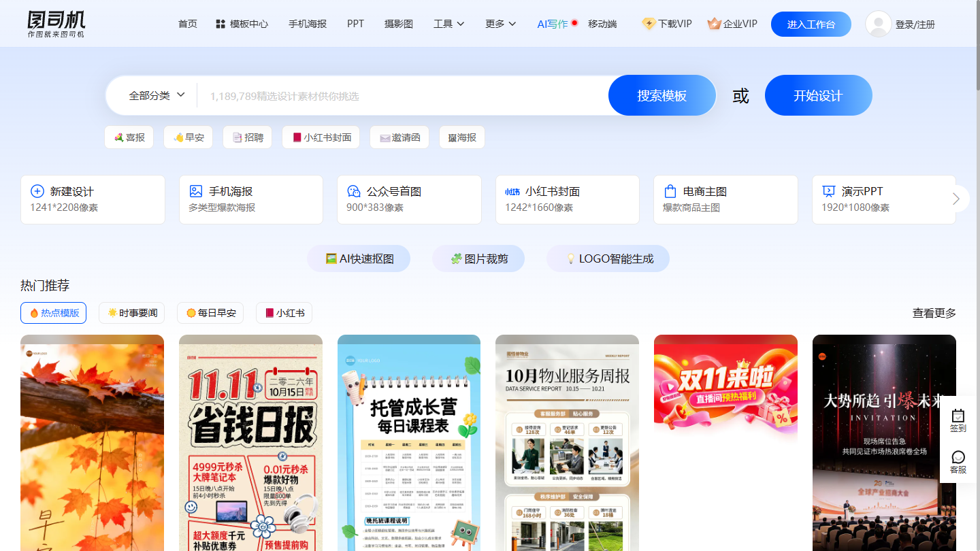The width and height of the screenshot is (980, 551).
Task: Click the 下载VIP diamond icon
Action: (x=649, y=24)
